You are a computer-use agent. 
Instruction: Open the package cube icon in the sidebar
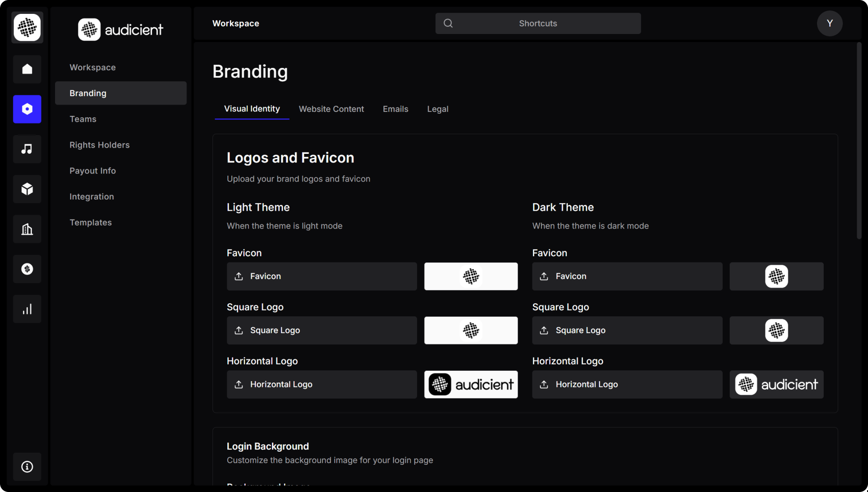pos(27,189)
